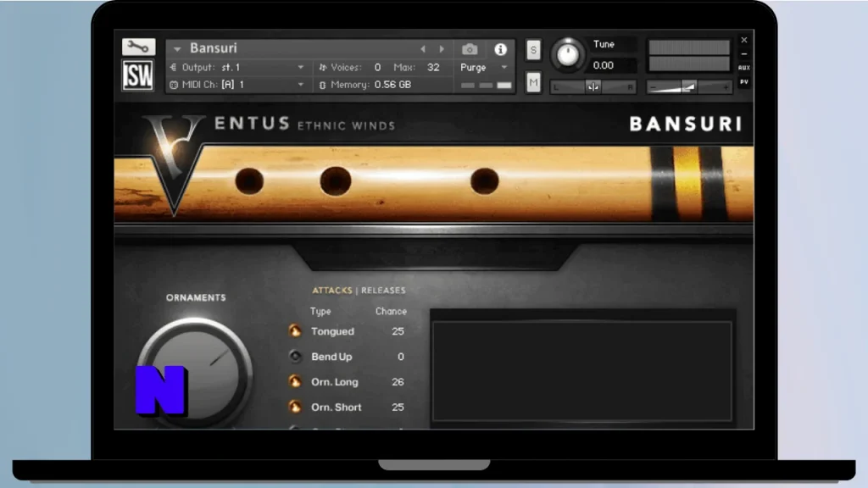Expand the Bansuri instrument name arrow
The image size is (868, 488).
coord(177,48)
